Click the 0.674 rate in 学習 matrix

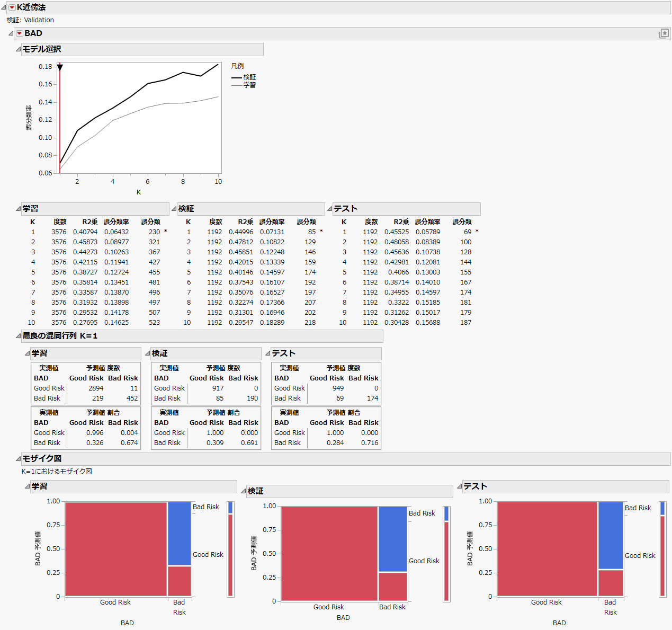[x=129, y=443]
